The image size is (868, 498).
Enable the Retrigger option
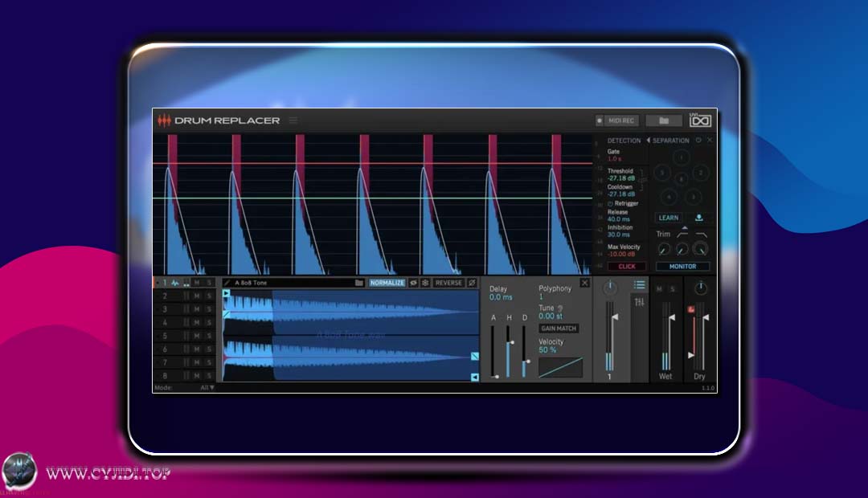611,204
